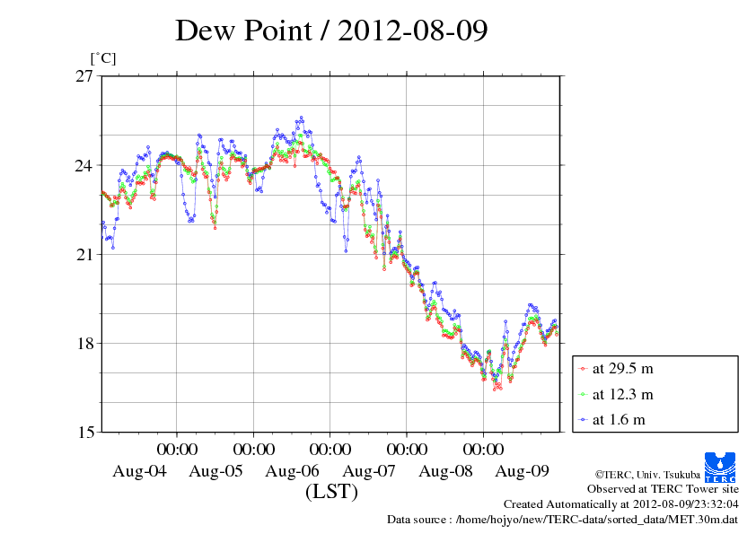Click the Data source file path text

point(563,520)
